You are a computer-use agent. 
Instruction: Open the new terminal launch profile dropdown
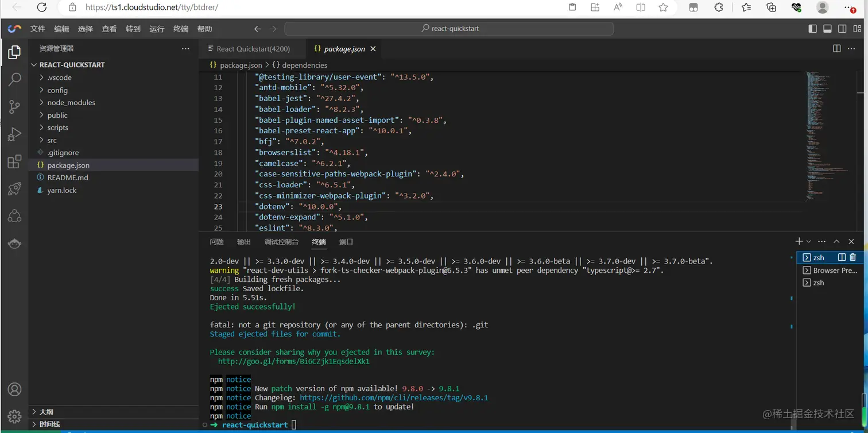point(809,242)
